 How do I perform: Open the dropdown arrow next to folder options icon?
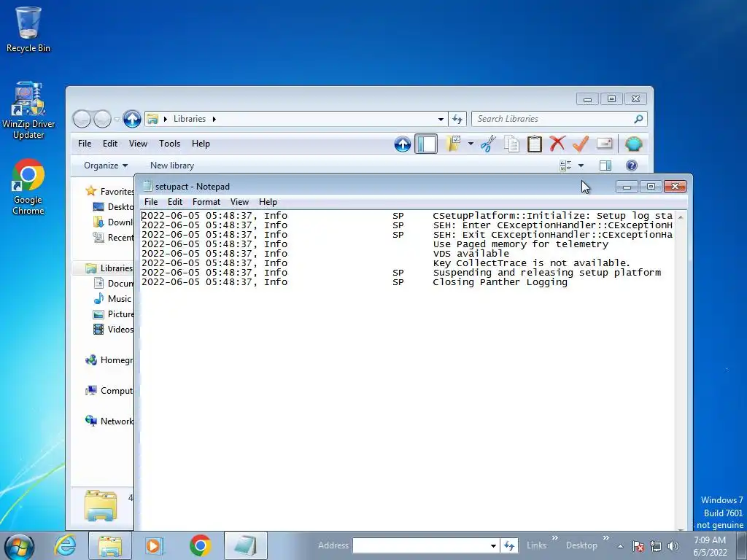[471, 144]
